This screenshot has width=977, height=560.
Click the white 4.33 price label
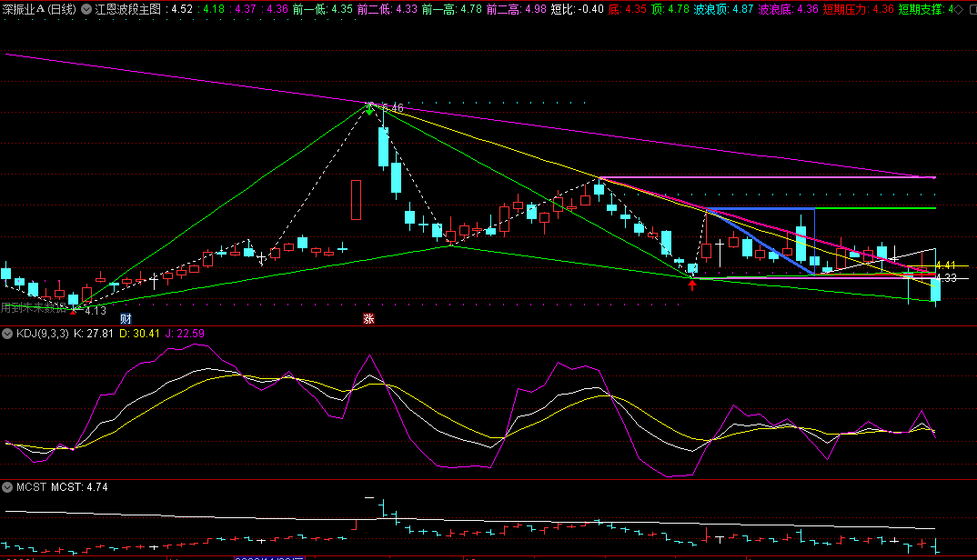coord(946,278)
